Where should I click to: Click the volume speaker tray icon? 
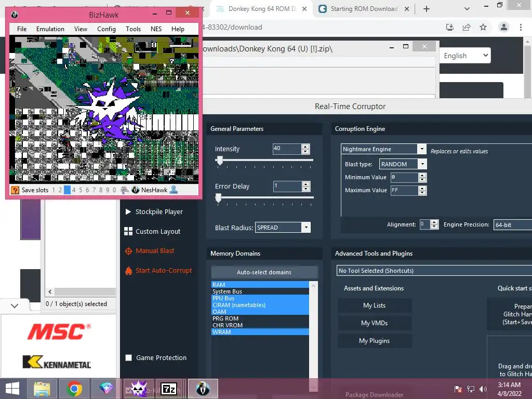(483, 389)
